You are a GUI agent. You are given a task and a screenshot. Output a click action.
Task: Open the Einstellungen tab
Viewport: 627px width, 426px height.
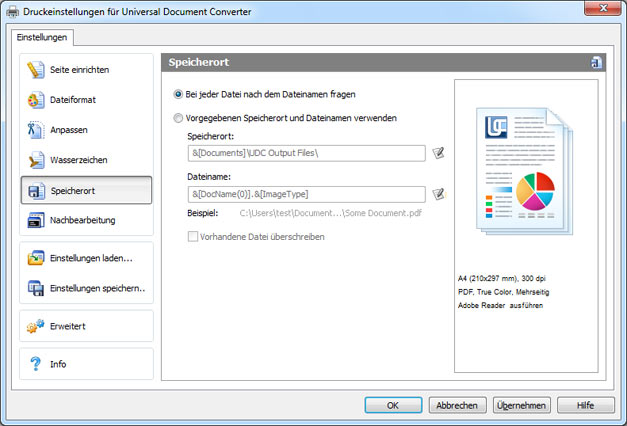pyautogui.click(x=42, y=37)
